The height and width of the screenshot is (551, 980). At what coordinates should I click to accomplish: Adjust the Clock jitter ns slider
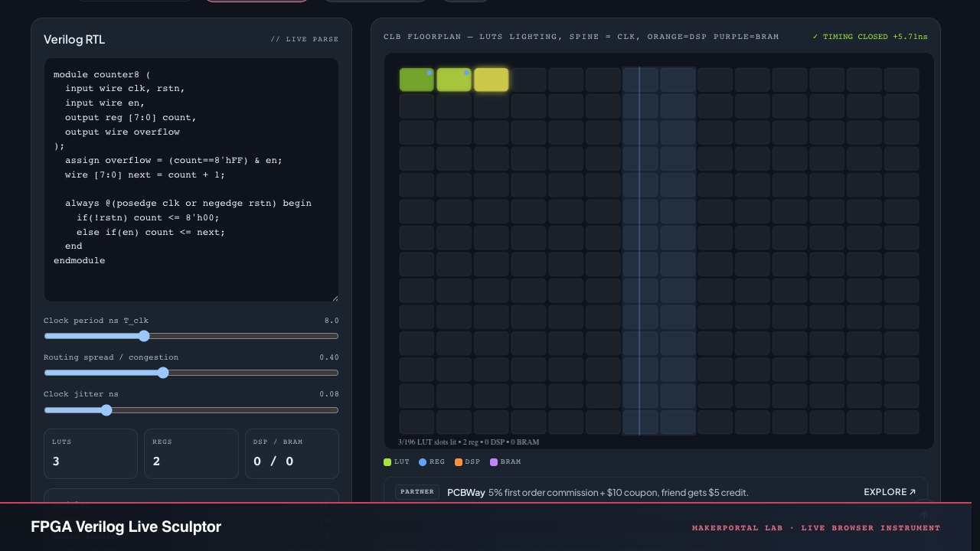coord(191,410)
